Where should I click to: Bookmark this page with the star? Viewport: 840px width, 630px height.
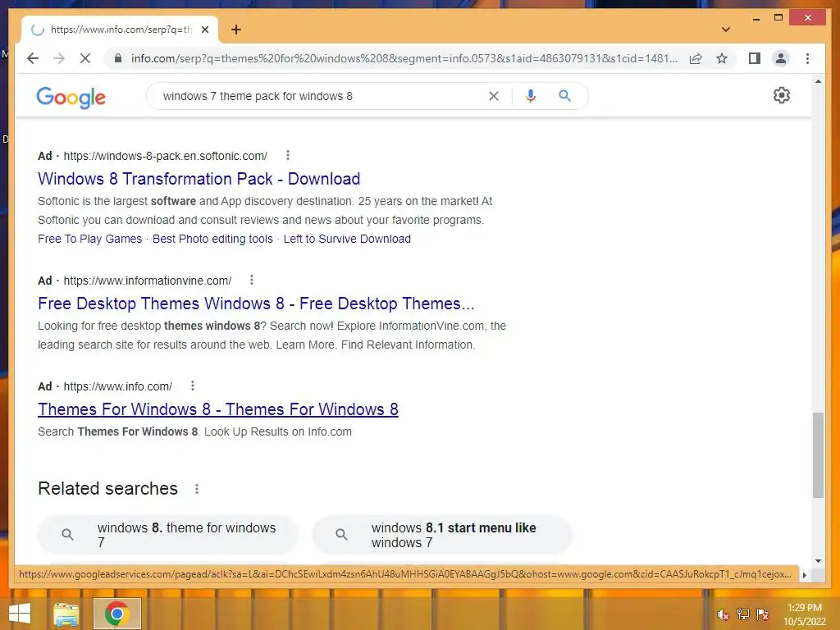pyautogui.click(x=722, y=58)
